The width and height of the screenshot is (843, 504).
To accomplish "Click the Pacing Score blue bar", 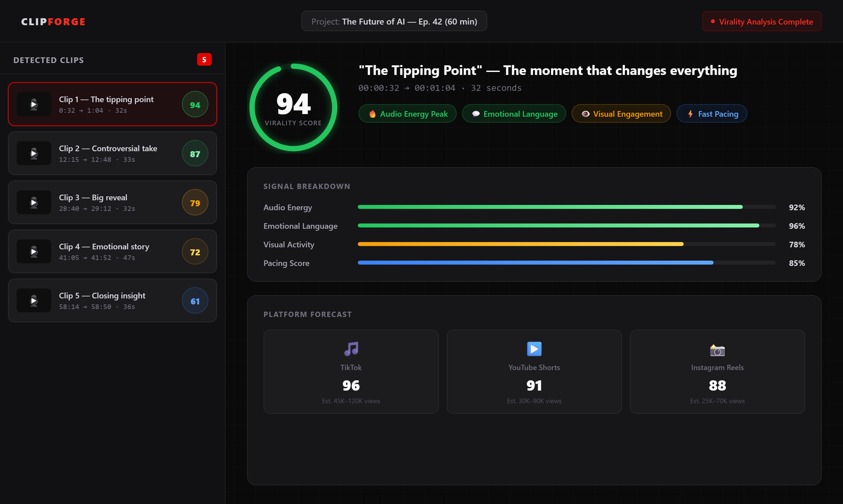I will pyautogui.click(x=535, y=263).
